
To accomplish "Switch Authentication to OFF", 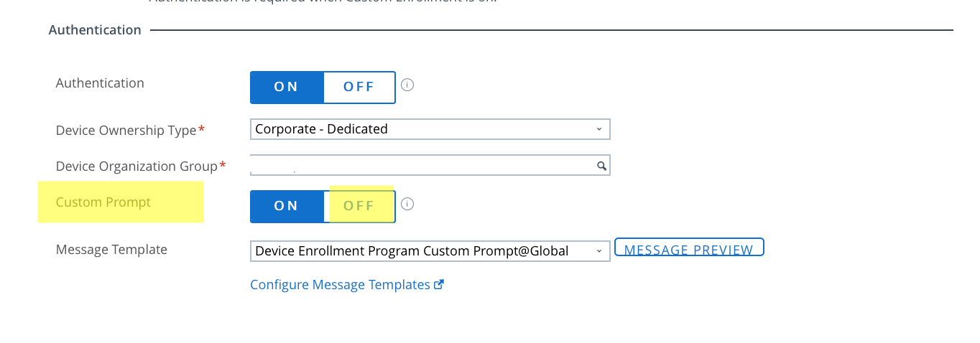I will click(x=359, y=87).
